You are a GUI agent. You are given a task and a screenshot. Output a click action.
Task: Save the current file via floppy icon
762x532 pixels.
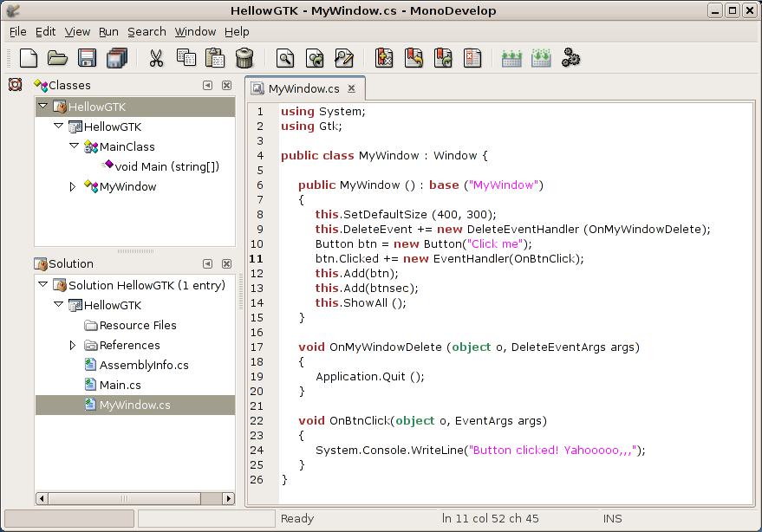(87, 58)
